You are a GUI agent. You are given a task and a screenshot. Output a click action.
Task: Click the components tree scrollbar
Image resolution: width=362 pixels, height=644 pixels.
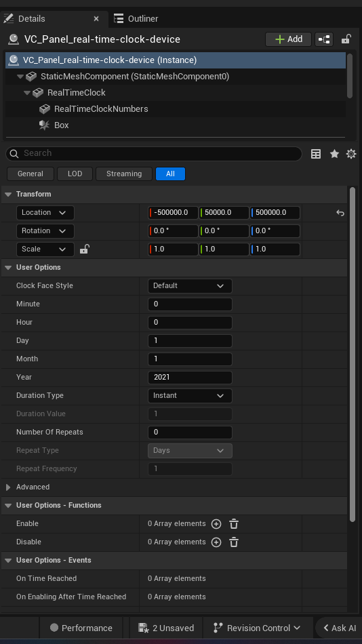pos(350,76)
